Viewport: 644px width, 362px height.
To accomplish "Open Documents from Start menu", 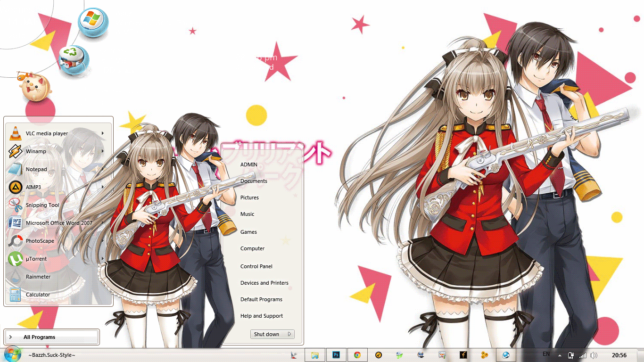I will (254, 181).
